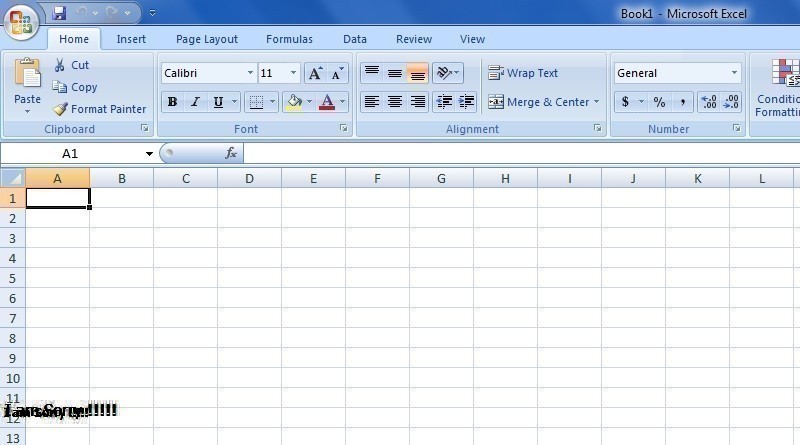The image size is (800, 445).
Task: Switch to the Insert tab
Action: (131, 39)
